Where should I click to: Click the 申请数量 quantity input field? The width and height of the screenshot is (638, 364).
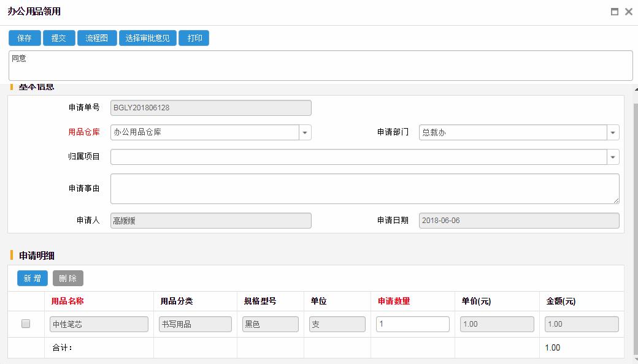tap(413, 324)
